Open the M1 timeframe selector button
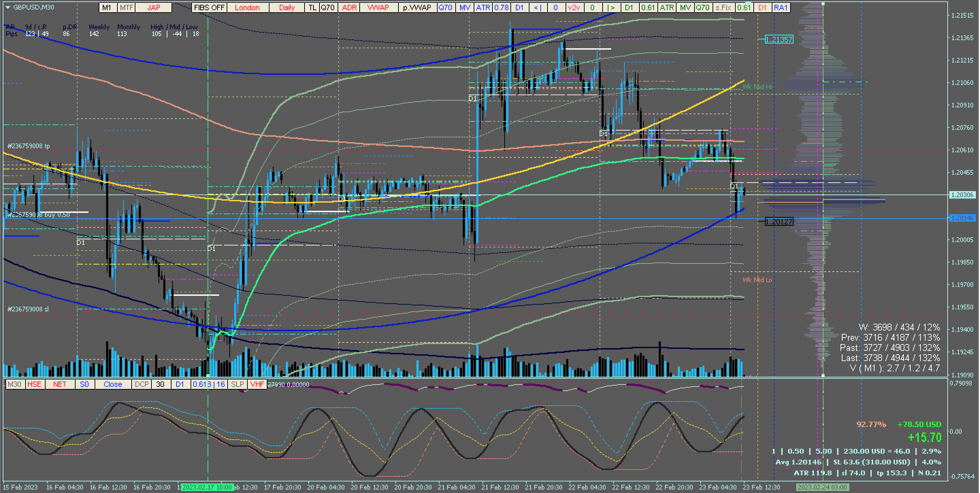Image resolution: width=980 pixels, height=493 pixels. point(107,7)
